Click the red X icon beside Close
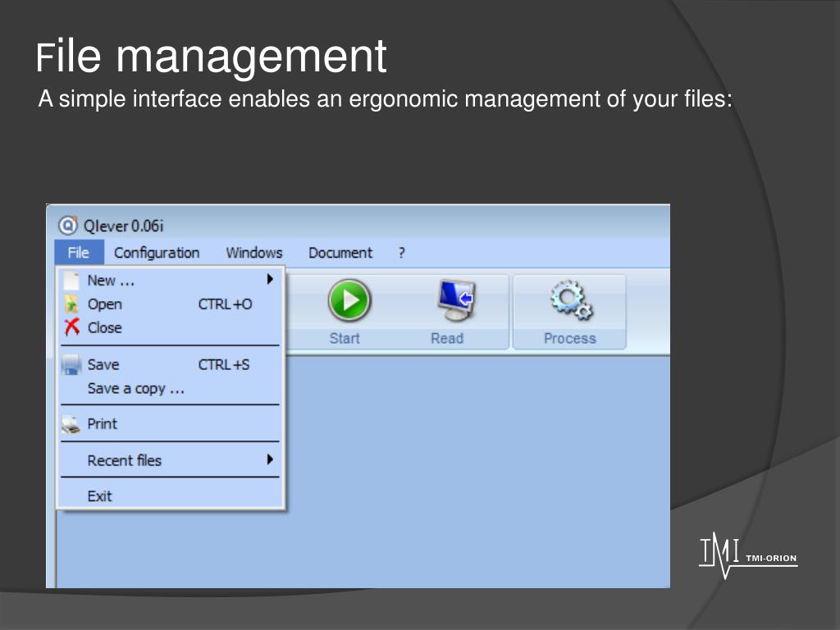This screenshot has height=630, width=840. [x=72, y=327]
